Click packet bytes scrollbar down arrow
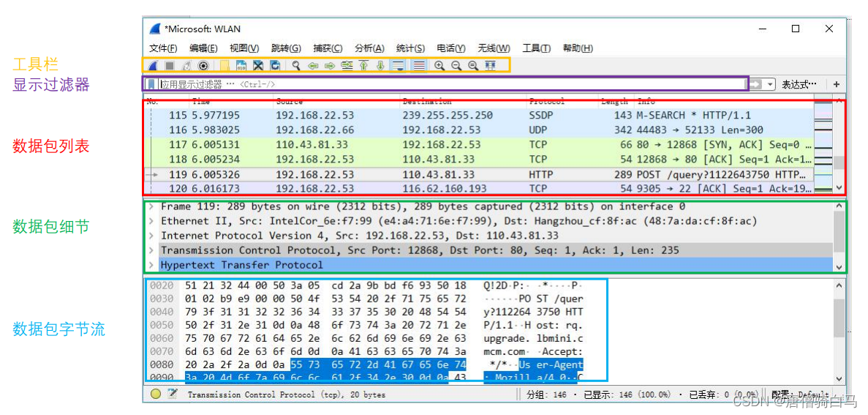The image size is (868, 415). pyautogui.click(x=838, y=378)
